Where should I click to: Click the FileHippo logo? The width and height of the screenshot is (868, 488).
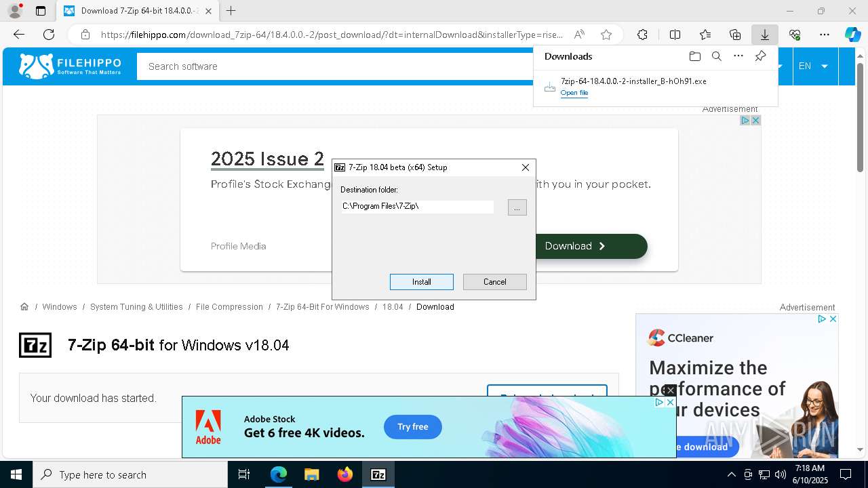[70, 66]
